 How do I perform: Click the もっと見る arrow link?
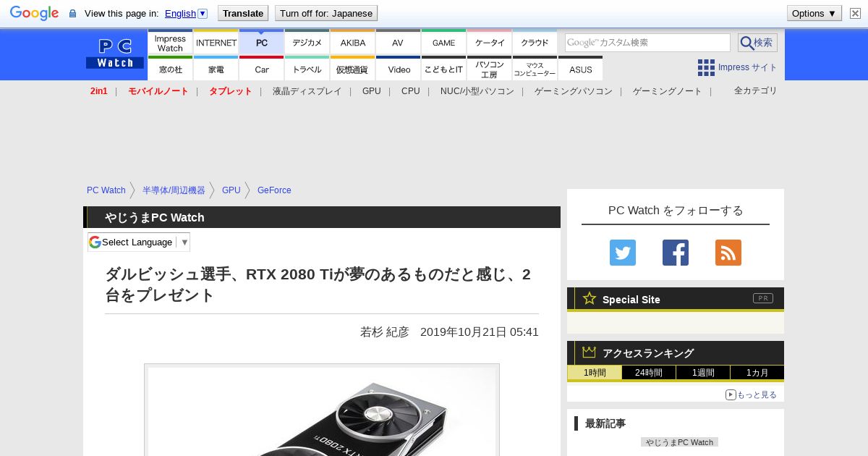coord(751,394)
